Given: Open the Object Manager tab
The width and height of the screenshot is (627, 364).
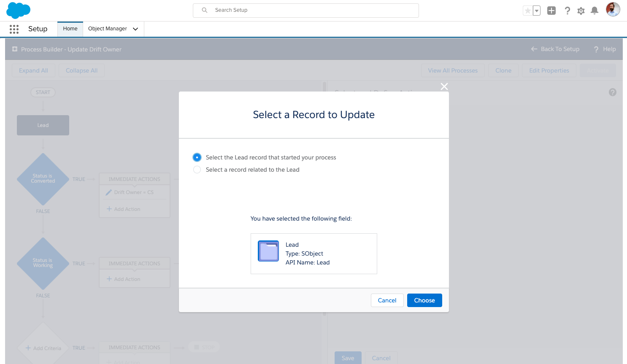Looking at the screenshot, I should 108,29.
